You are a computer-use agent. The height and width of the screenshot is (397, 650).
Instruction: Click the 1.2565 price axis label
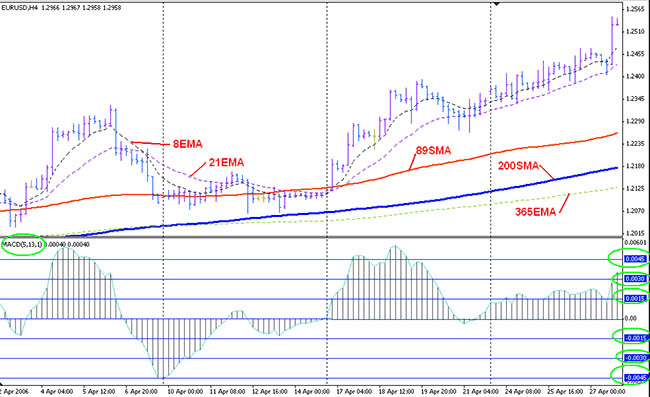click(636, 9)
